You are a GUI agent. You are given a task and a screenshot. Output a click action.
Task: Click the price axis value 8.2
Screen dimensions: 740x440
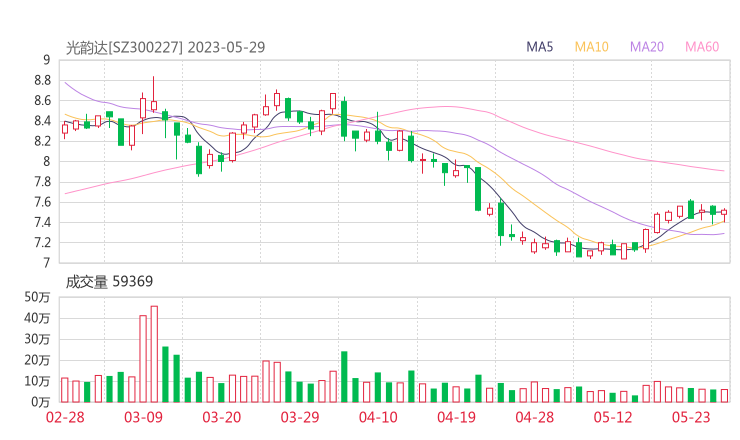(x=42, y=141)
